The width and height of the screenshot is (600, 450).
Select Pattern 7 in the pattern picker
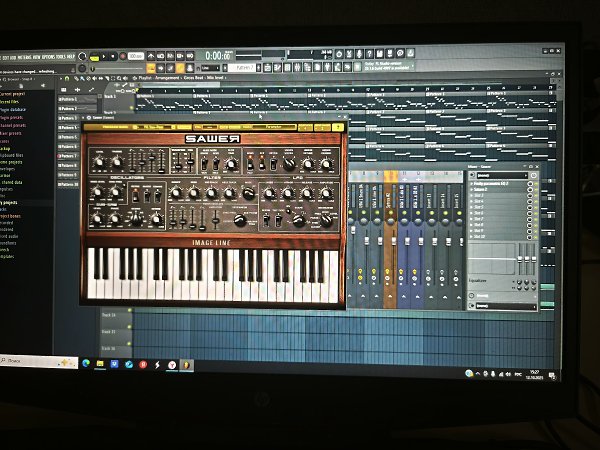point(68,156)
